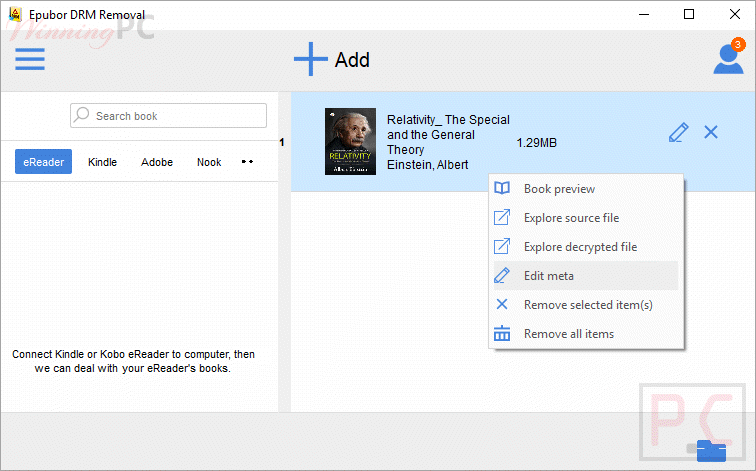Focus the Search book input field

tap(168, 116)
